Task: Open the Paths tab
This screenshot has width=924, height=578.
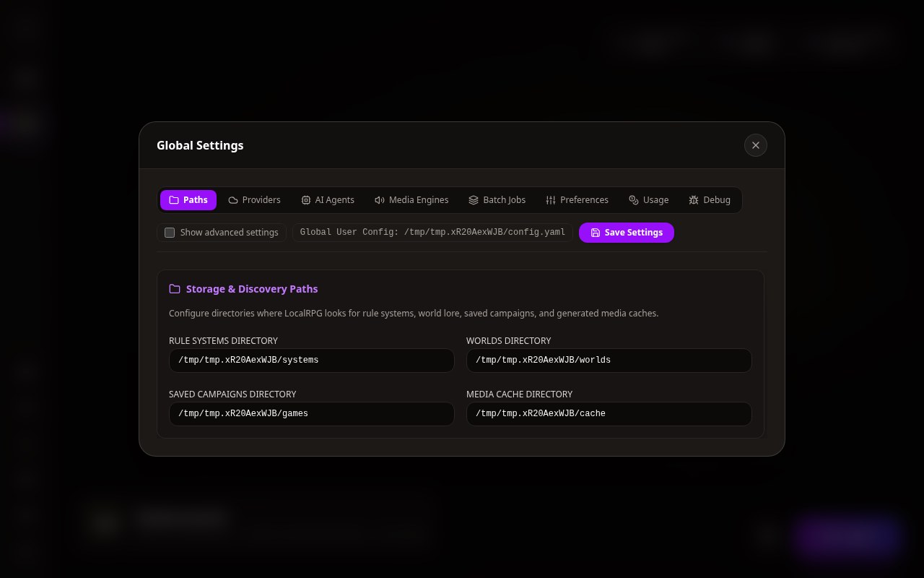Action: 188,200
